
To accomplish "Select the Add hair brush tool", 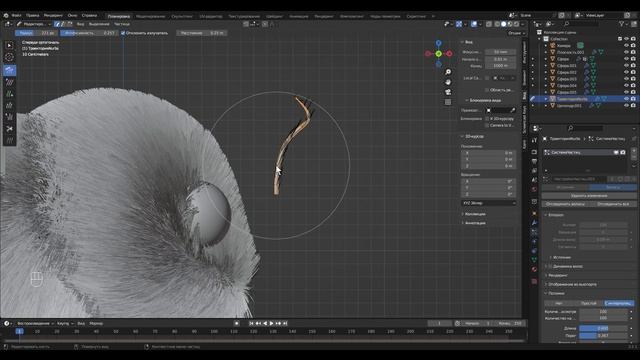I will [x=9, y=94].
